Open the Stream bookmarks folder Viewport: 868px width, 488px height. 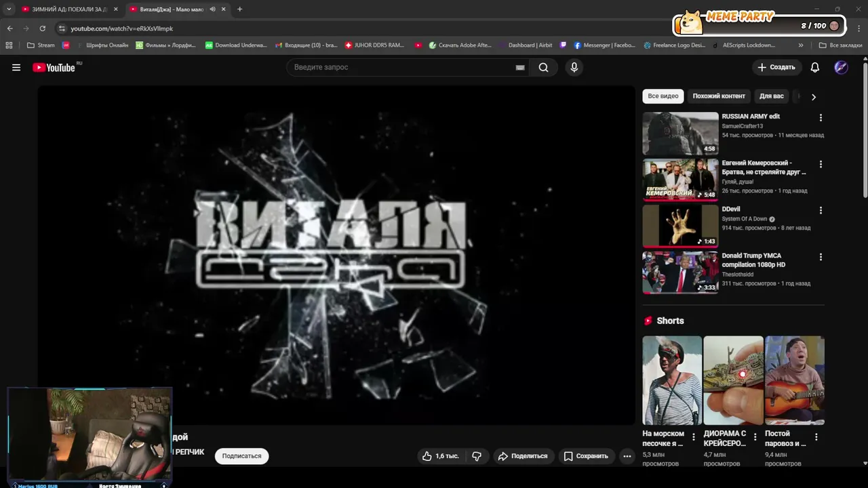[x=41, y=45]
